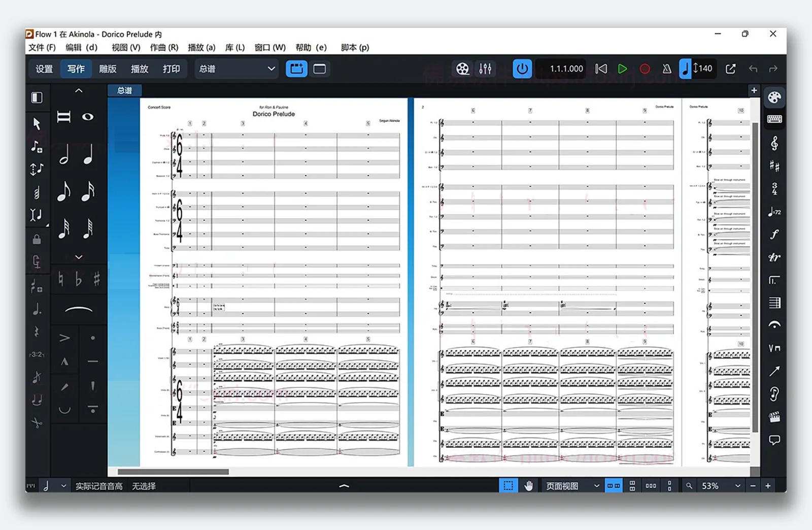Apply the sharp accidental

coord(96,279)
